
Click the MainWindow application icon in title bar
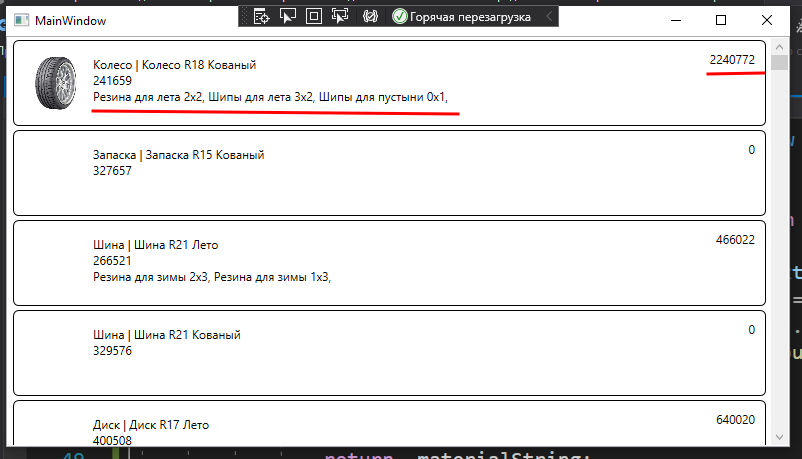(20, 20)
